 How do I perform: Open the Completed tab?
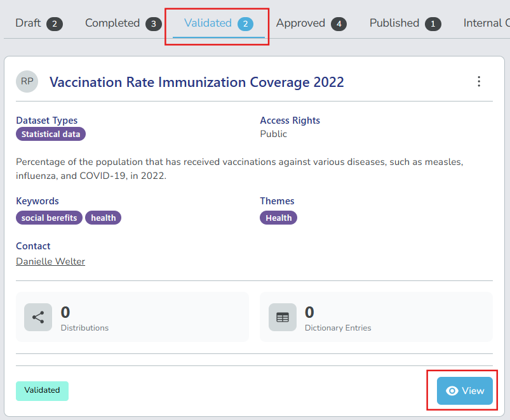112,23
